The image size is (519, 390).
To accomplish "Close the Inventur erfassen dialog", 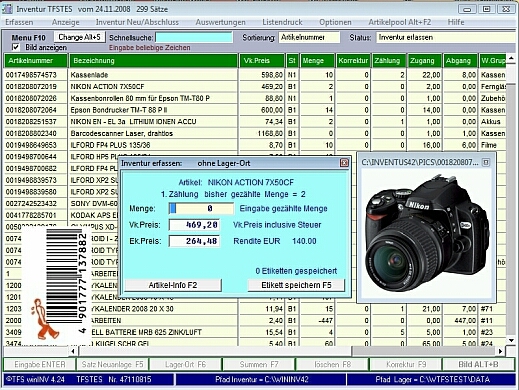I will pyautogui.click(x=344, y=163).
